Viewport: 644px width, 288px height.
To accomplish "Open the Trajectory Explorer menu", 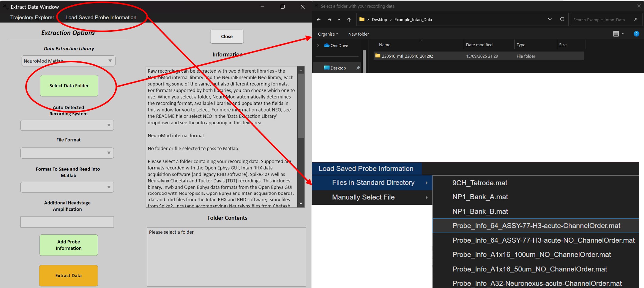I will (x=32, y=17).
